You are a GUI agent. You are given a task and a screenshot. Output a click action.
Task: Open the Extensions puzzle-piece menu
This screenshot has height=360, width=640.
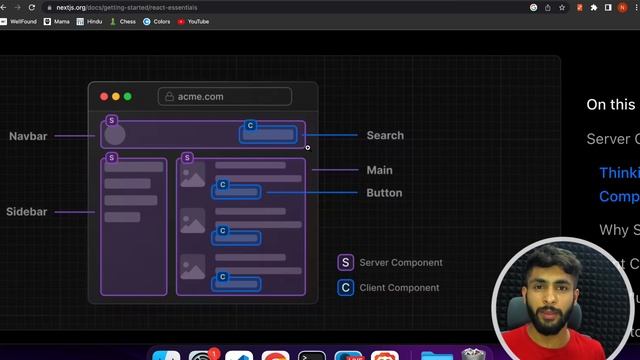tap(594, 8)
